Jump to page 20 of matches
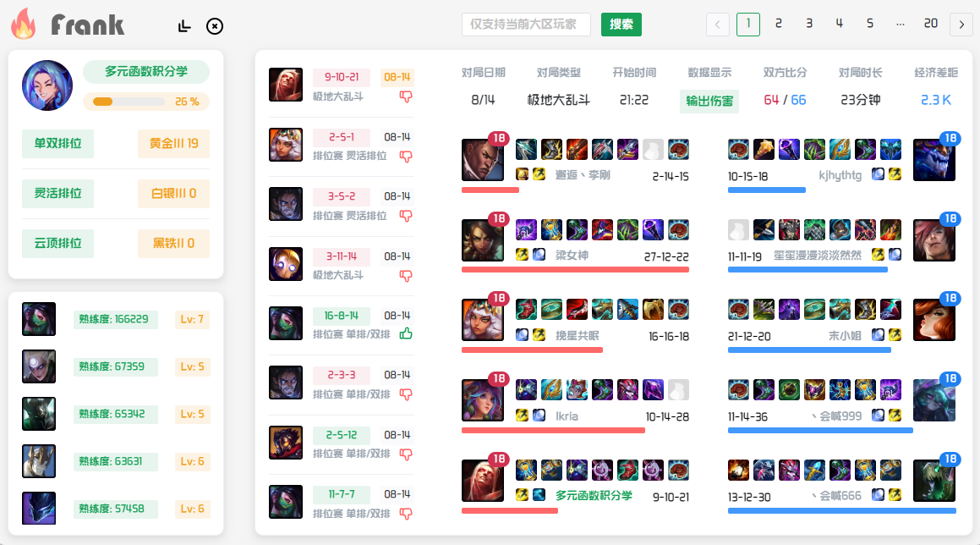 pos(931,24)
